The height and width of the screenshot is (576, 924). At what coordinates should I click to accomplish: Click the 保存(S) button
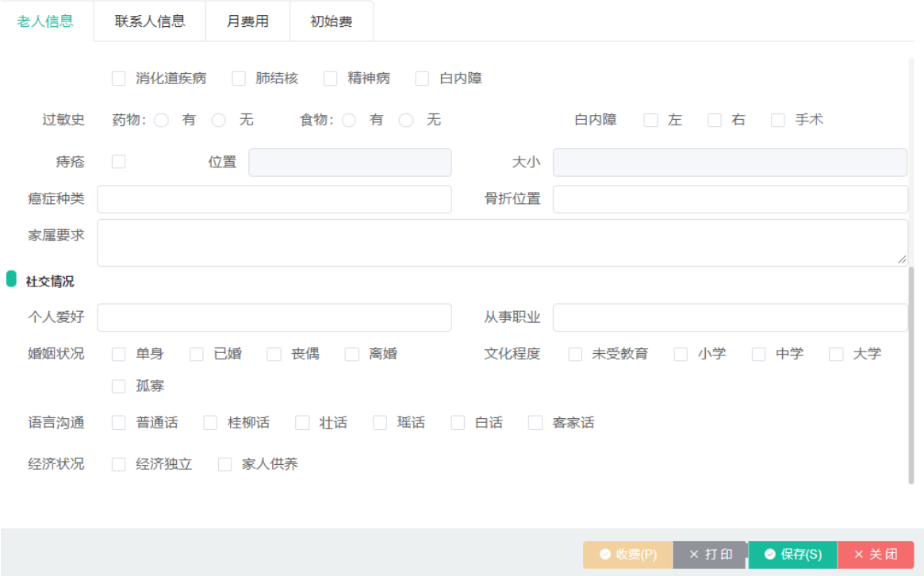click(792, 555)
